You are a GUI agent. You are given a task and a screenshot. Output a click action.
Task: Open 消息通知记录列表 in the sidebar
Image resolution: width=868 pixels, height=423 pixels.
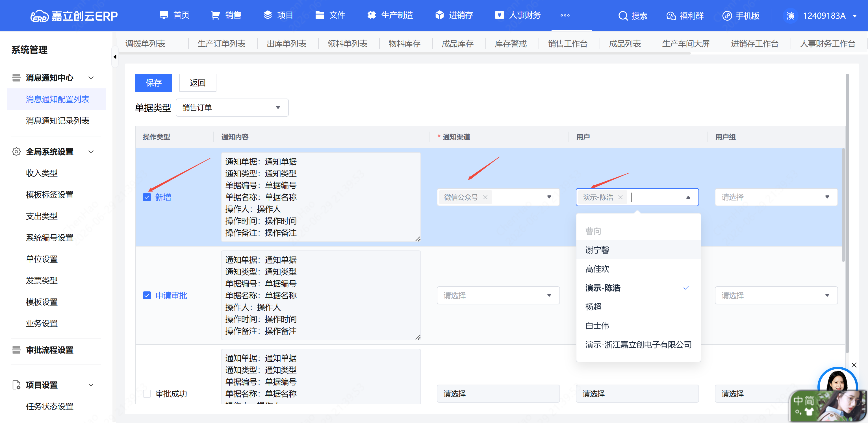(58, 121)
